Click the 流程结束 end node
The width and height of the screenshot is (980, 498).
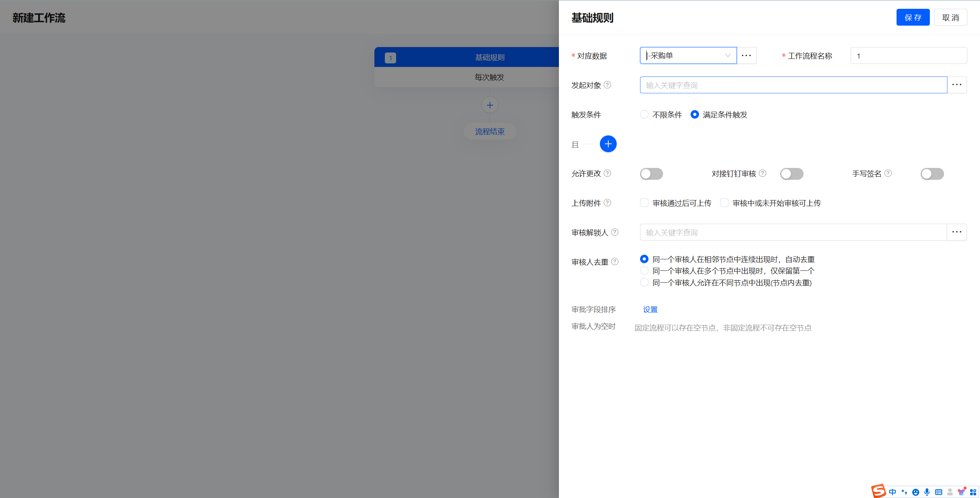coord(490,131)
